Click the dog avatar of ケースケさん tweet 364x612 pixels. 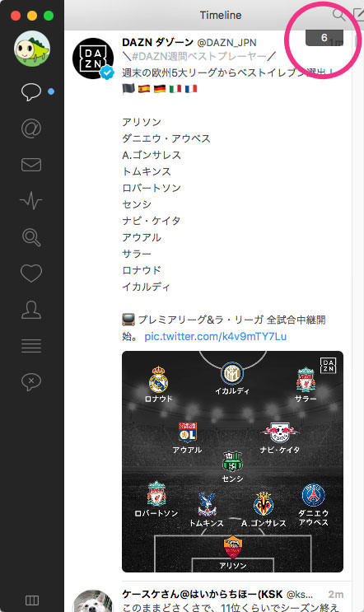point(93,601)
